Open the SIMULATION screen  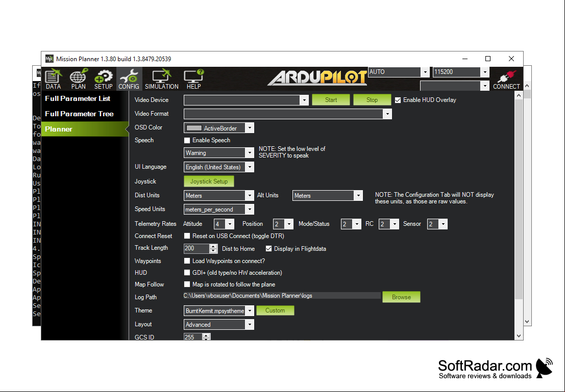pyautogui.click(x=161, y=79)
